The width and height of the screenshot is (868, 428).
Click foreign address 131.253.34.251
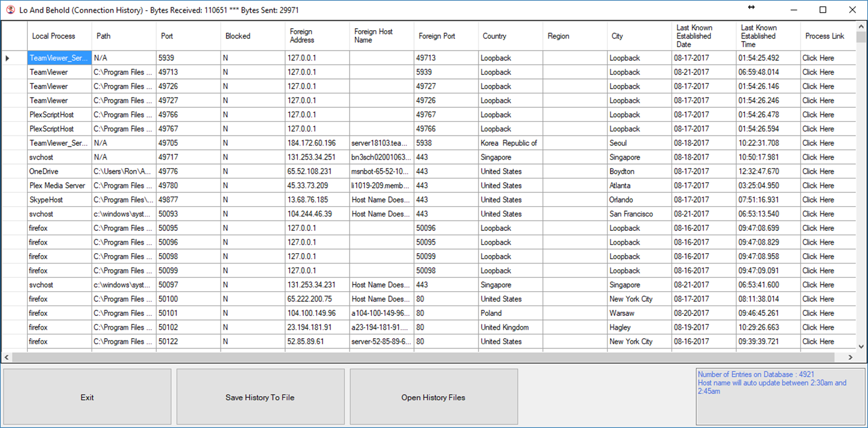[317, 157]
